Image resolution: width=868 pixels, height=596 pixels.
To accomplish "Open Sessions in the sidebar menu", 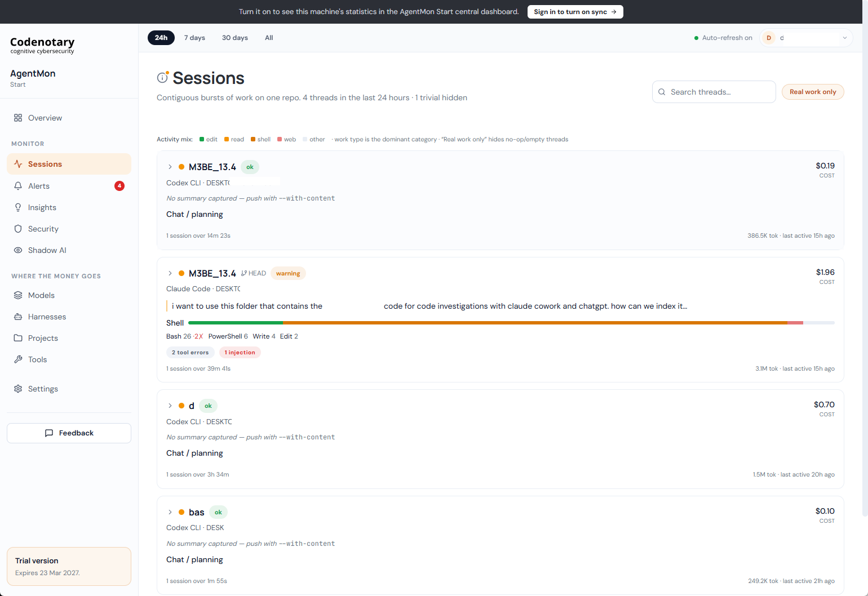I will 69,164.
